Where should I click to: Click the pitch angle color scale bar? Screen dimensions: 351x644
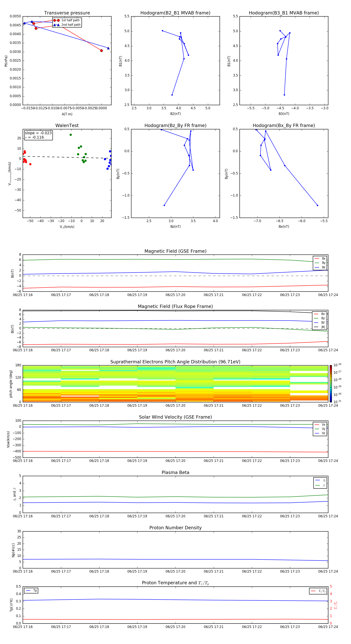click(331, 384)
